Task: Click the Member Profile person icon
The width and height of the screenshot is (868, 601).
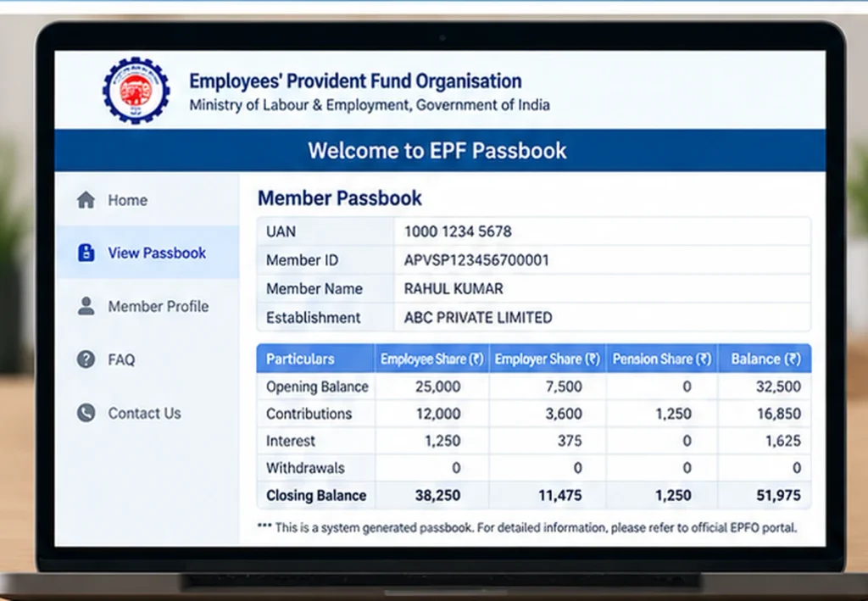Action: pyautogui.click(x=86, y=306)
